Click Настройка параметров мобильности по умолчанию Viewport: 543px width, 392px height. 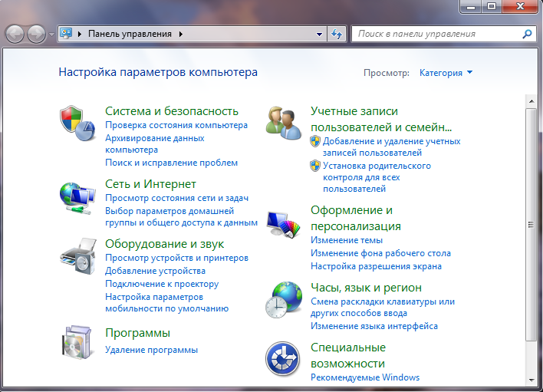[167, 303]
